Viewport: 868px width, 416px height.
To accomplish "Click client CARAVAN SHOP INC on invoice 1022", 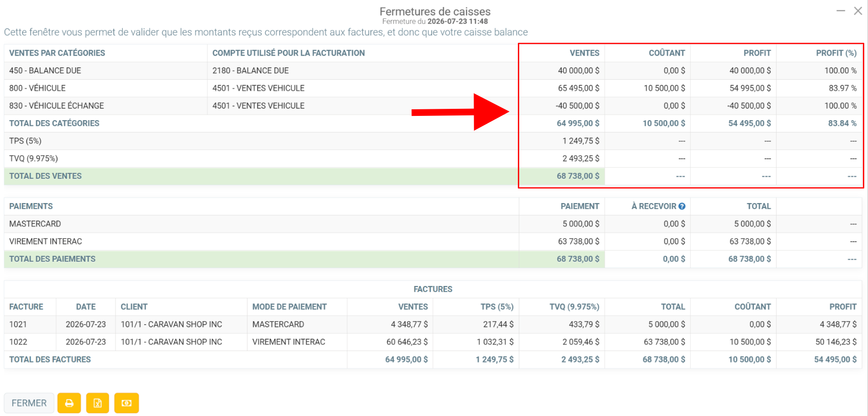I will (x=171, y=342).
